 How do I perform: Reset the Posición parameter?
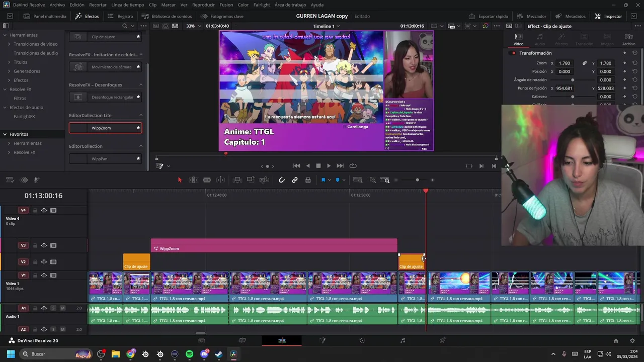point(635,71)
